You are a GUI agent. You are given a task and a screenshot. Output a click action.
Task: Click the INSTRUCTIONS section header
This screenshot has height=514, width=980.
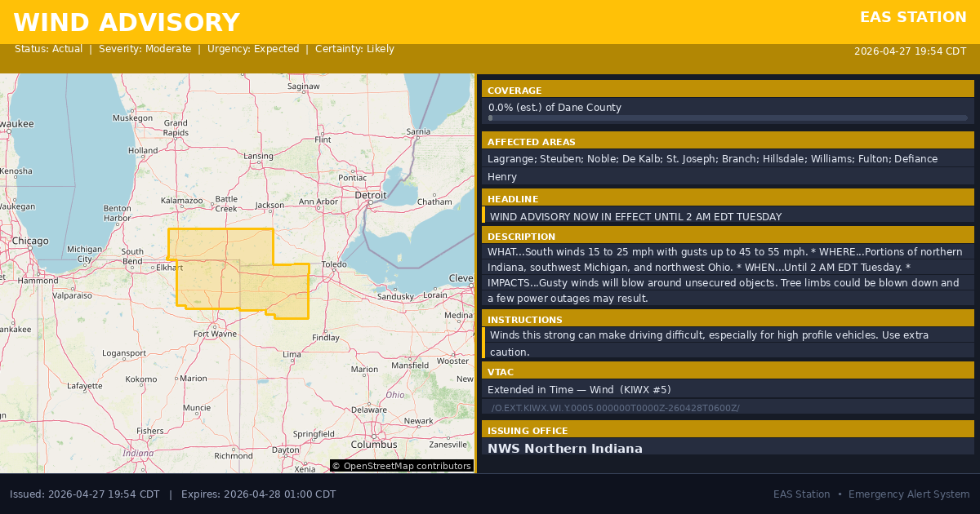[524, 320]
